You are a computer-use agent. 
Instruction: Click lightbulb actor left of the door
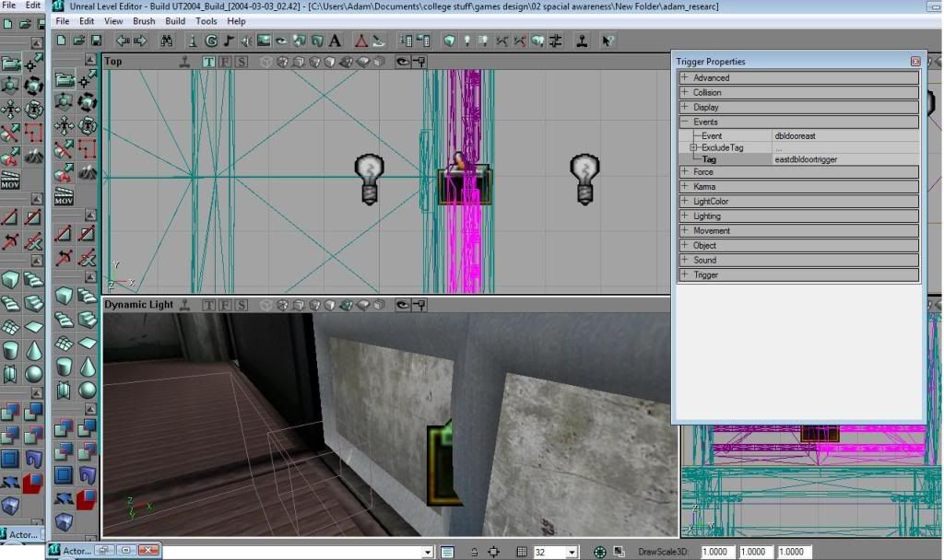(370, 179)
